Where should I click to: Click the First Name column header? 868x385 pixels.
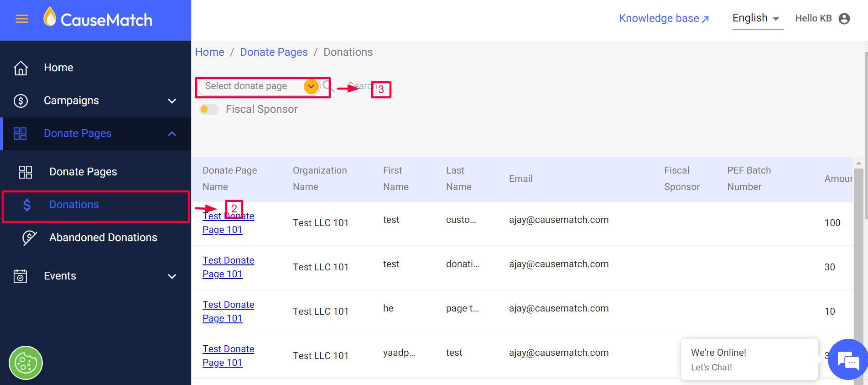coord(396,179)
